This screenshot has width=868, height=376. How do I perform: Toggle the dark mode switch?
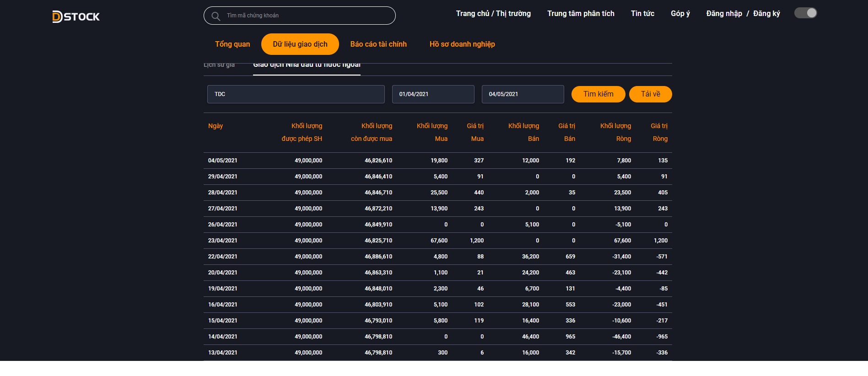[805, 13]
